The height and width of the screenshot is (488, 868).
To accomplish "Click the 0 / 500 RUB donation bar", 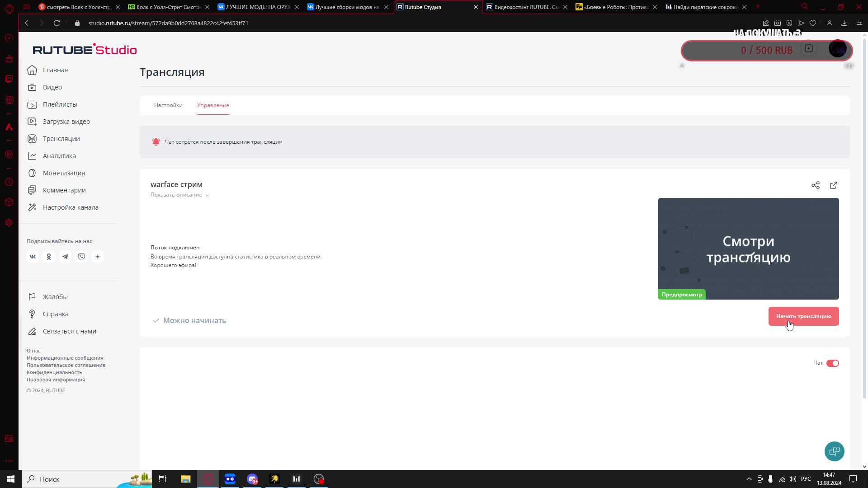I will click(x=766, y=50).
